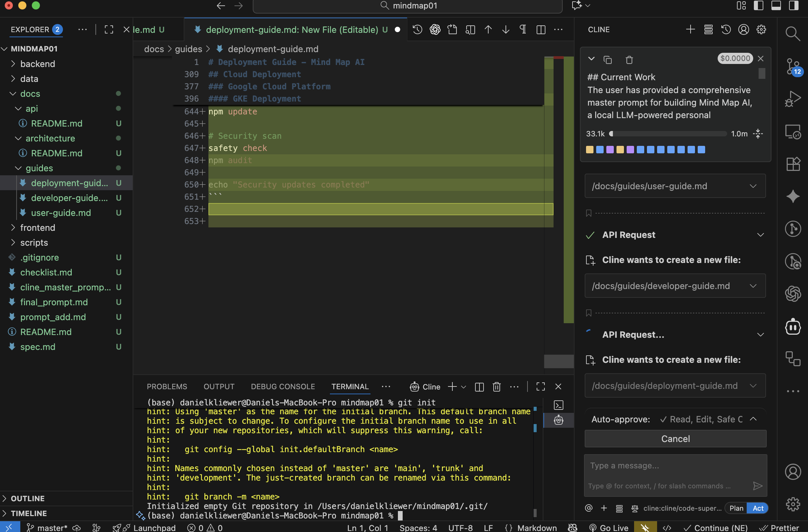The width and height of the screenshot is (808, 532).
Task: Open Cline history clock icon
Action: (x=725, y=29)
